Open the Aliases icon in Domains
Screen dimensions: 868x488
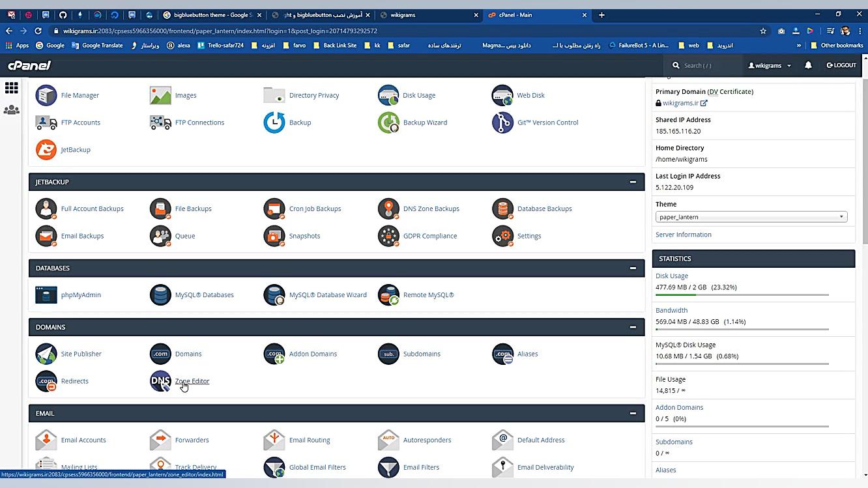coord(502,354)
